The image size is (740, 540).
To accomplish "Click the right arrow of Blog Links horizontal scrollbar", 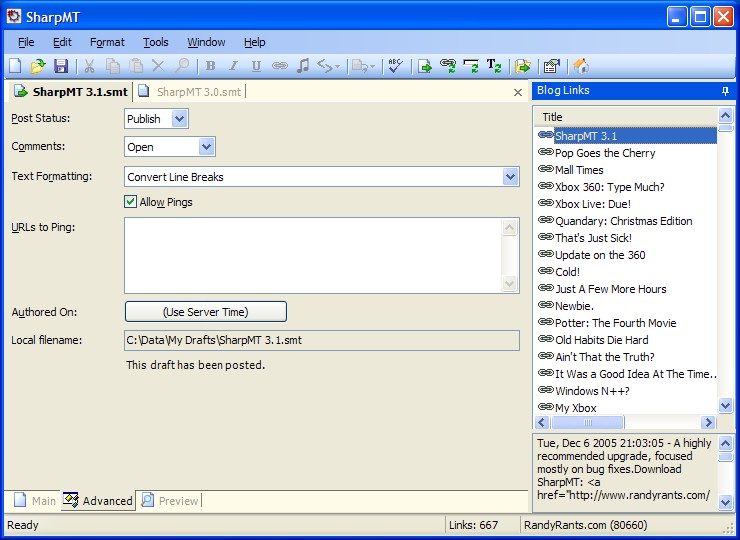I will pos(708,422).
